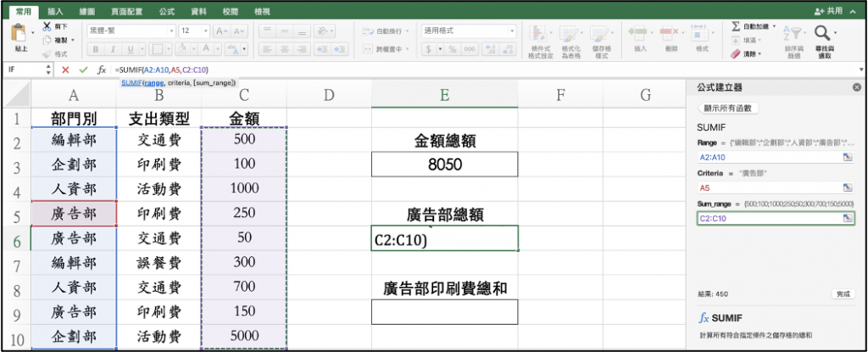This screenshot has width=868, height=352.
Task: Click the percent % style icon
Action: (453, 49)
